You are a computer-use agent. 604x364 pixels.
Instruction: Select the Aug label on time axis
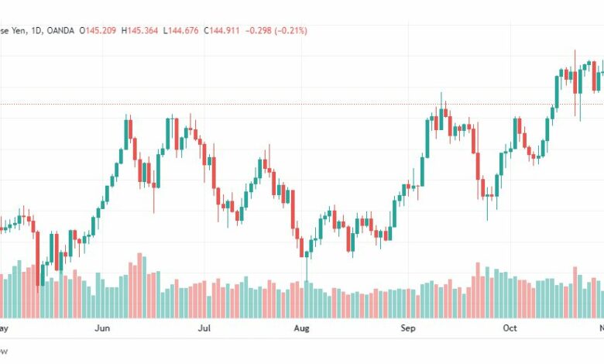pos(301,328)
